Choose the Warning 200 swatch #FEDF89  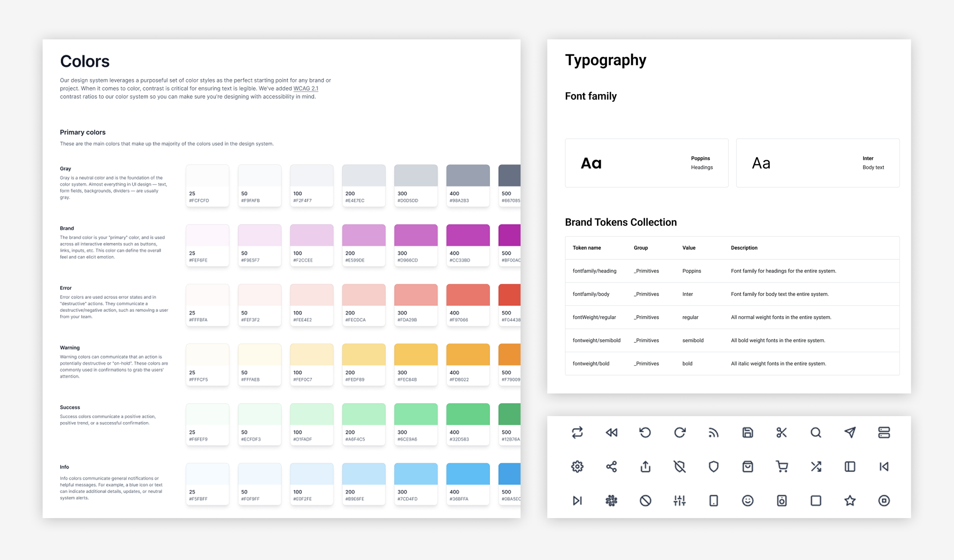[363, 364]
